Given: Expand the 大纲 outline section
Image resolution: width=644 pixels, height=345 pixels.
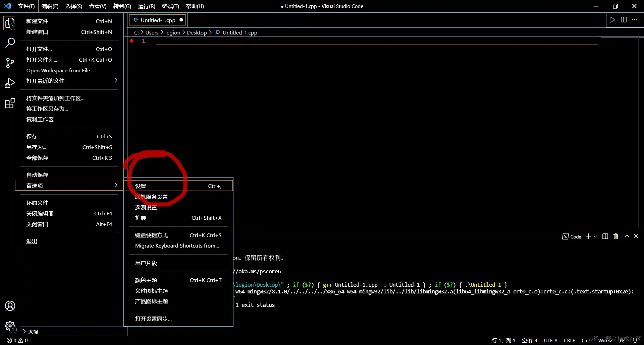Looking at the screenshot, I should coord(30,331).
